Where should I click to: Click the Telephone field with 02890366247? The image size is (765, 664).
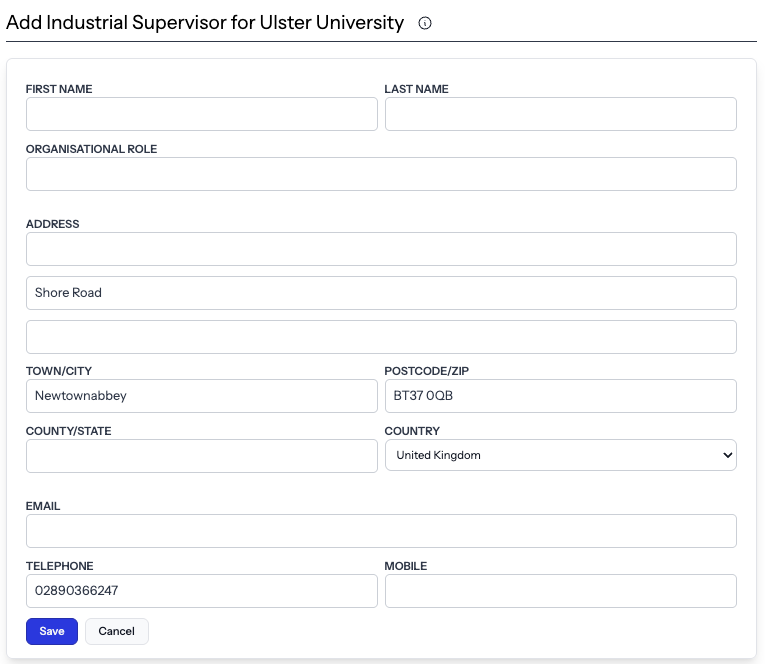pyautogui.click(x=201, y=591)
